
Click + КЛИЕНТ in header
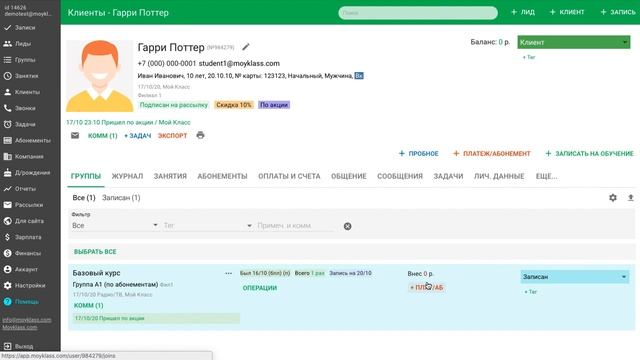567,12
